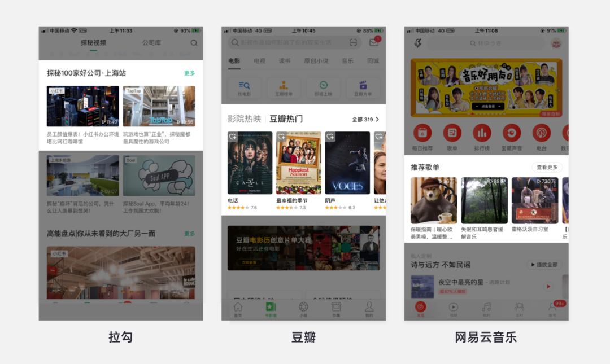Toggle wish-list heart on the fourth cut-off poster
Image resolution: width=610 pixels, height=364 pixels.
[x=378, y=137]
